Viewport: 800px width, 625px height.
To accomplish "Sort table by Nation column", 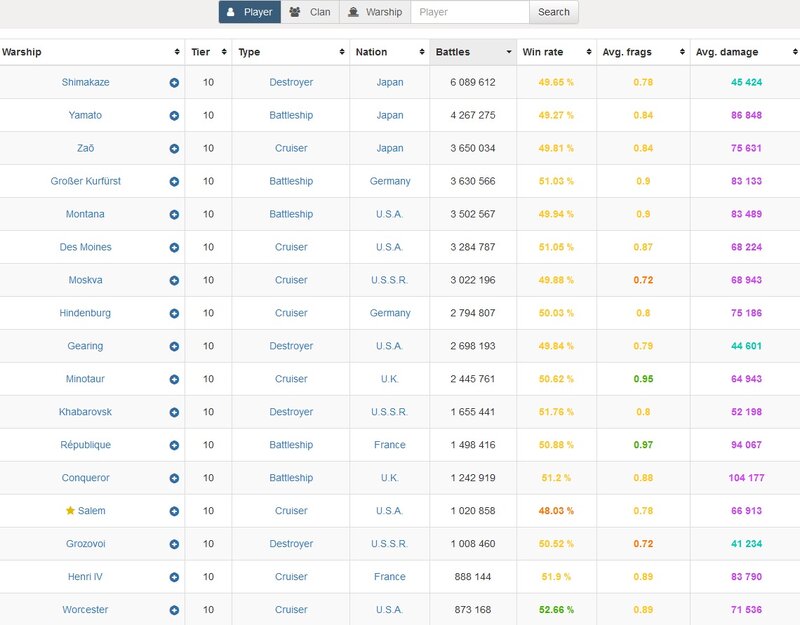I will point(390,52).
